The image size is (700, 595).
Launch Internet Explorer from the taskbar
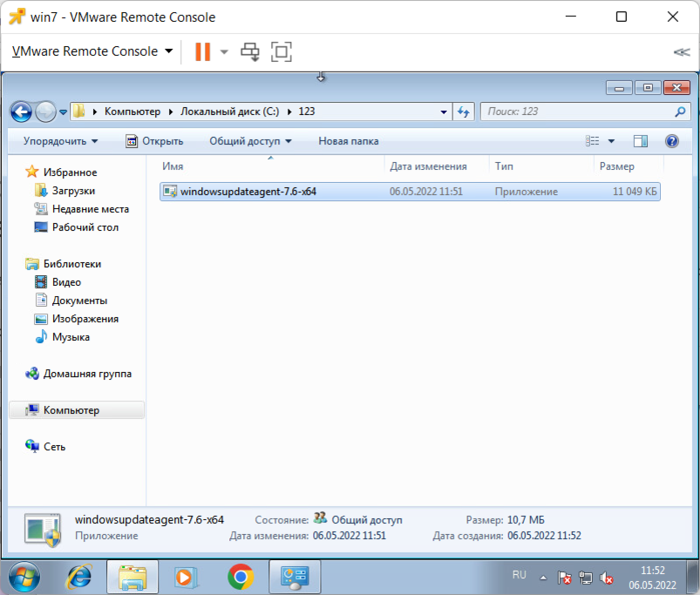pyautogui.click(x=79, y=577)
